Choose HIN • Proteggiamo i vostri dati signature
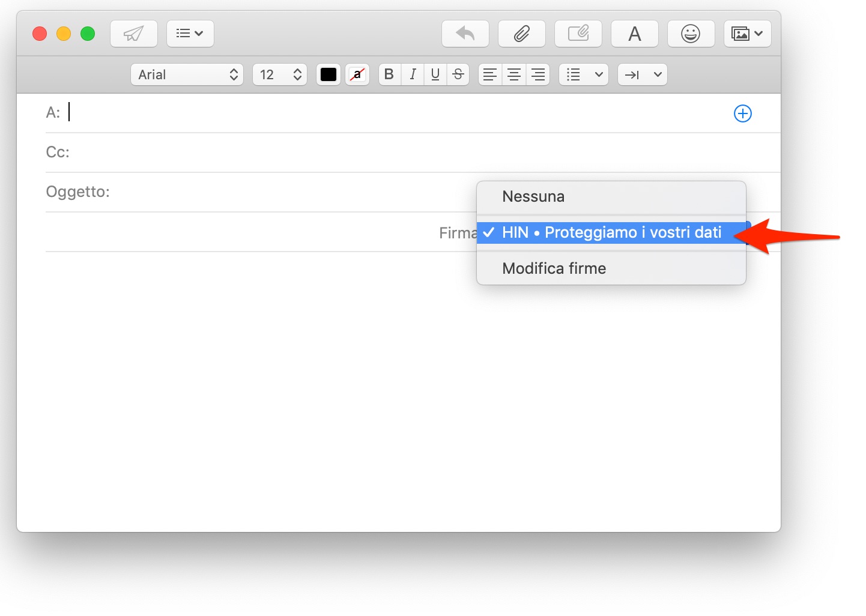 click(x=611, y=232)
